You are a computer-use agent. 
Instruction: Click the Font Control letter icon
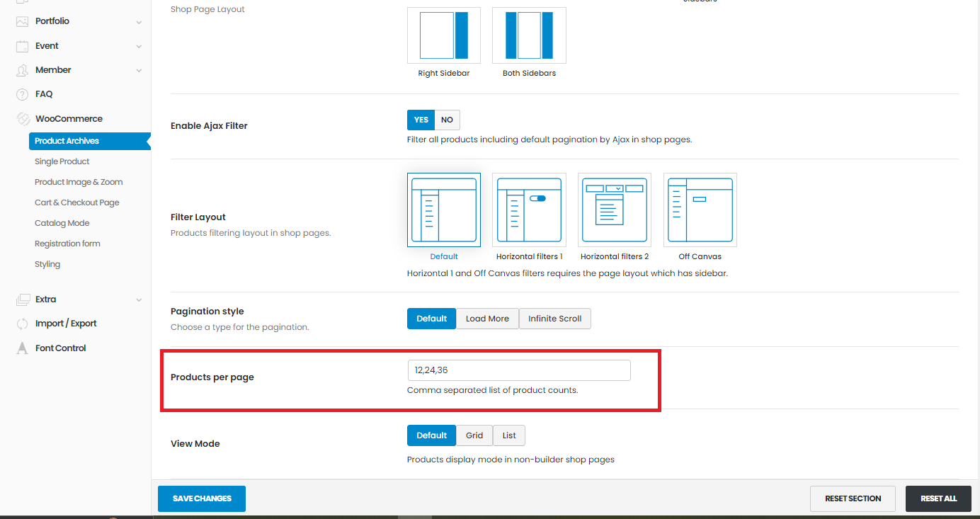click(23, 348)
